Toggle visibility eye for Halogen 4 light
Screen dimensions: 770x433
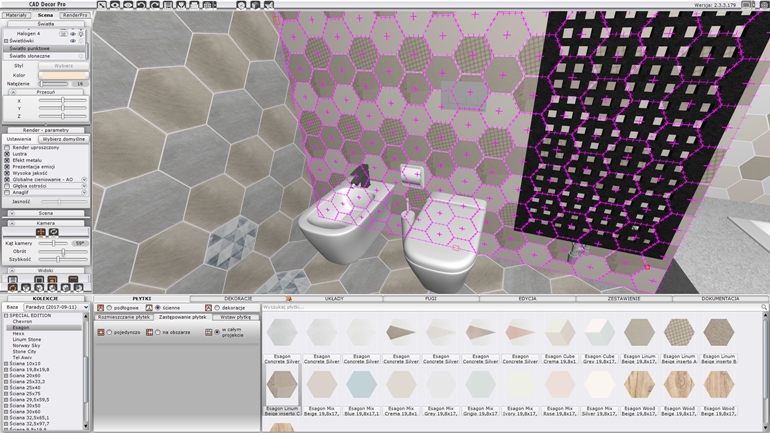point(72,33)
